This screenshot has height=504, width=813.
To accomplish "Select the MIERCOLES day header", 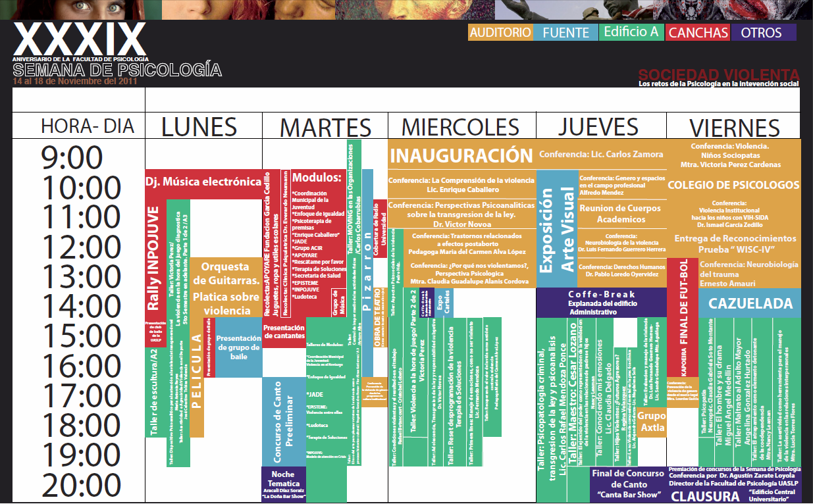I will (461, 126).
